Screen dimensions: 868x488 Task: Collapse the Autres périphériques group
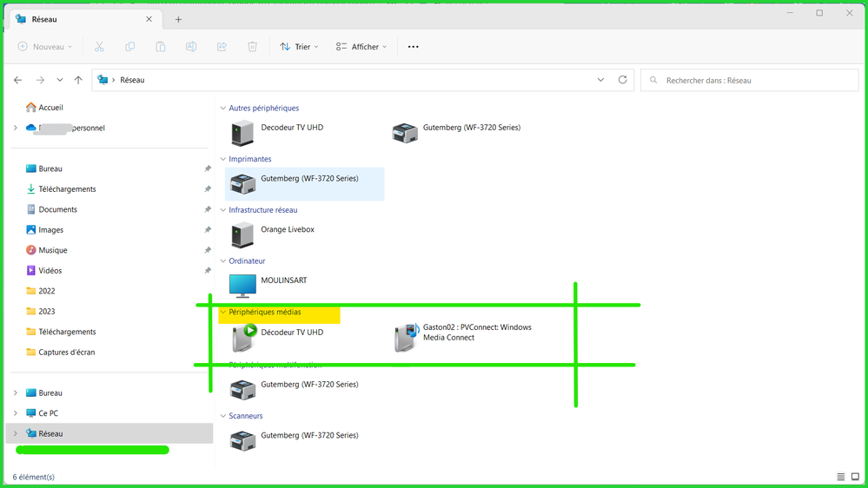[x=223, y=109]
